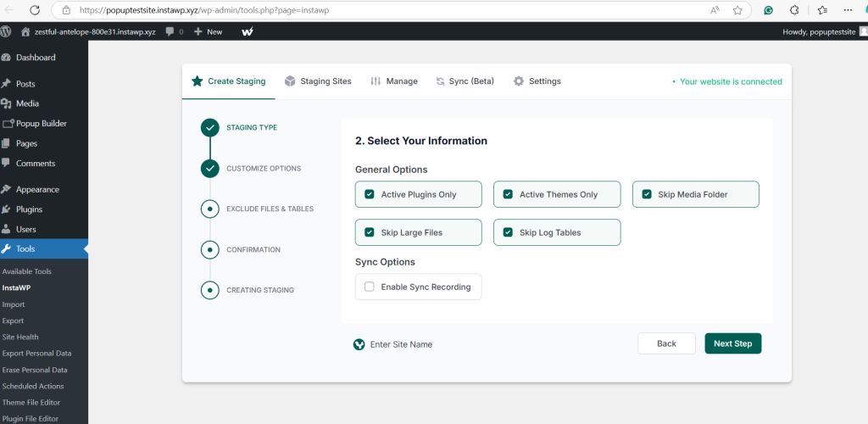Open the comments bubble in the admin bar
Viewport: 868px width, 424px height.
(170, 31)
